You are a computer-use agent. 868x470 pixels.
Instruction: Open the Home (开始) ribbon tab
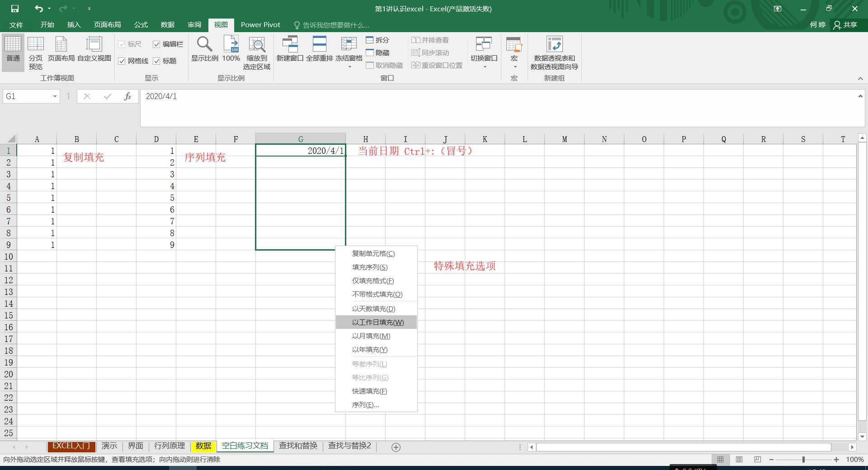[x=47, y=25]
